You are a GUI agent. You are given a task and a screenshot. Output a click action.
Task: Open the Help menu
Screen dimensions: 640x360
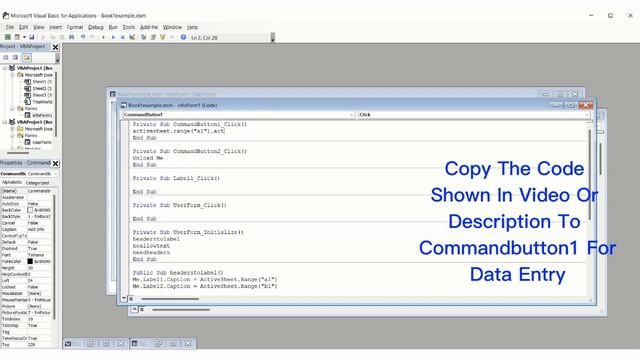coord(192,27)
